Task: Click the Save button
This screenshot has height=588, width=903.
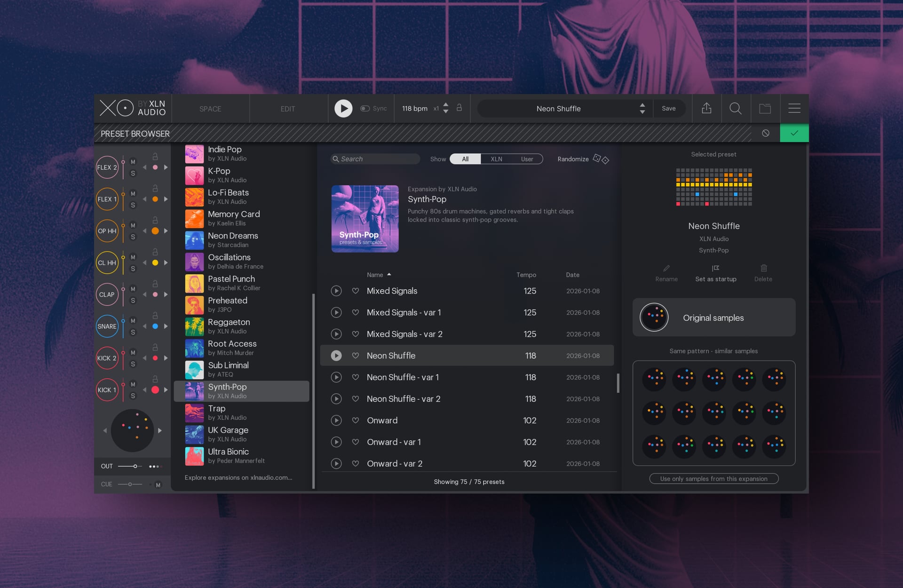Action: click(x=669, y=108)
